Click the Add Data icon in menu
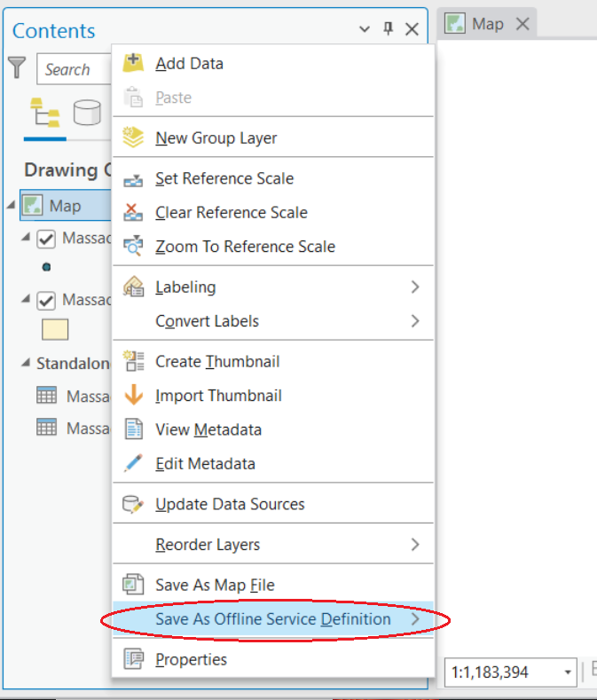597x700 pixels. pos(133,63)
